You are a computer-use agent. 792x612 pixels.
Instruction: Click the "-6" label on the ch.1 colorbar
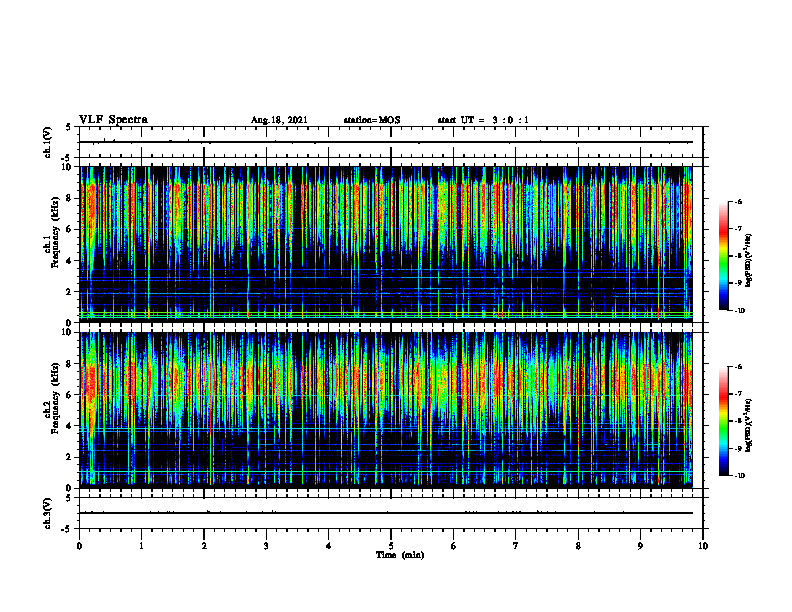pyautogui.click(x=738, y=201)
